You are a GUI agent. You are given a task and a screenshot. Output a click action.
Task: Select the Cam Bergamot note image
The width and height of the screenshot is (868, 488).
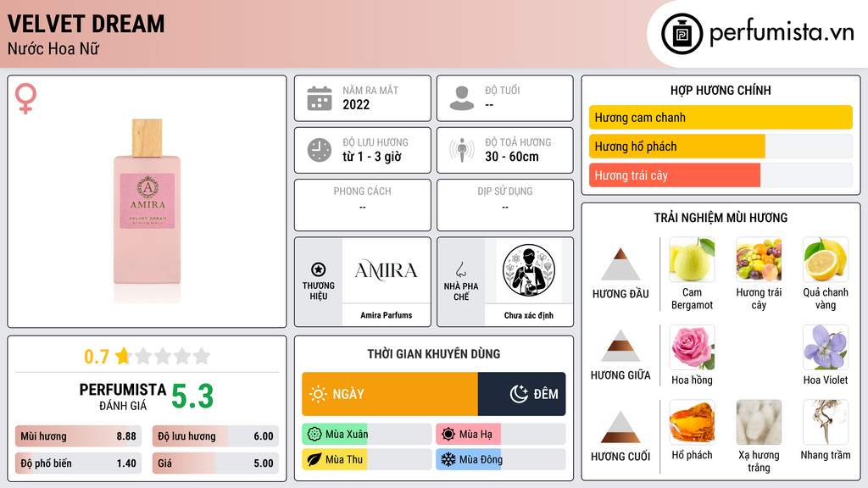click(x=692, y=259)
